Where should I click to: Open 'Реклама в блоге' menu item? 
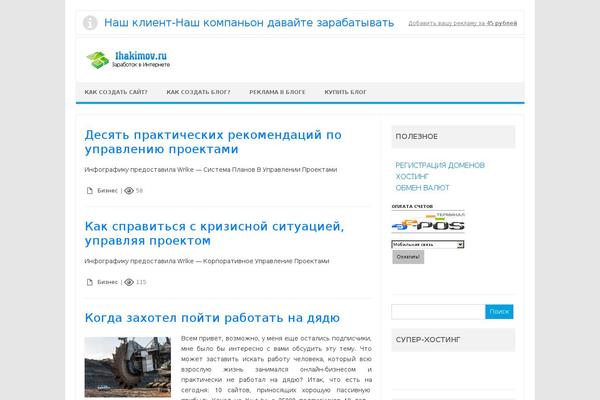[x=277, y=92]
